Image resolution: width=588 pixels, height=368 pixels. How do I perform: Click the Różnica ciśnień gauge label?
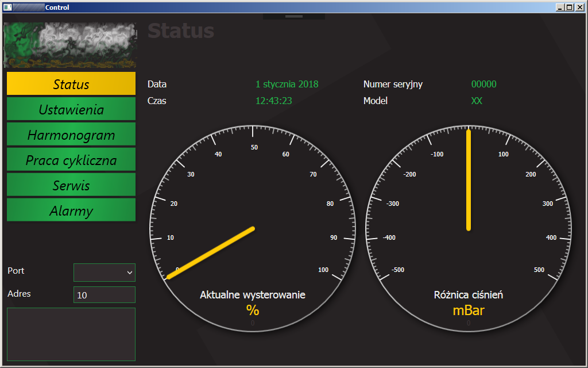pos(469,295)
